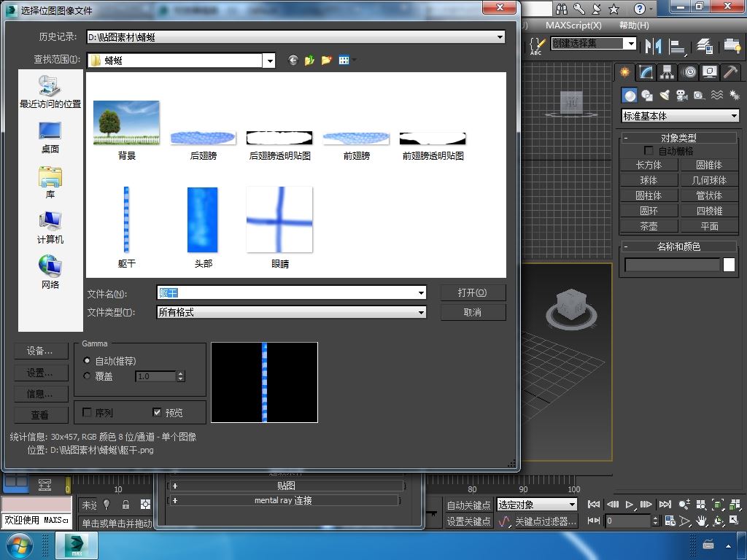Toggle the 自动关键点 auto key button

468,505
